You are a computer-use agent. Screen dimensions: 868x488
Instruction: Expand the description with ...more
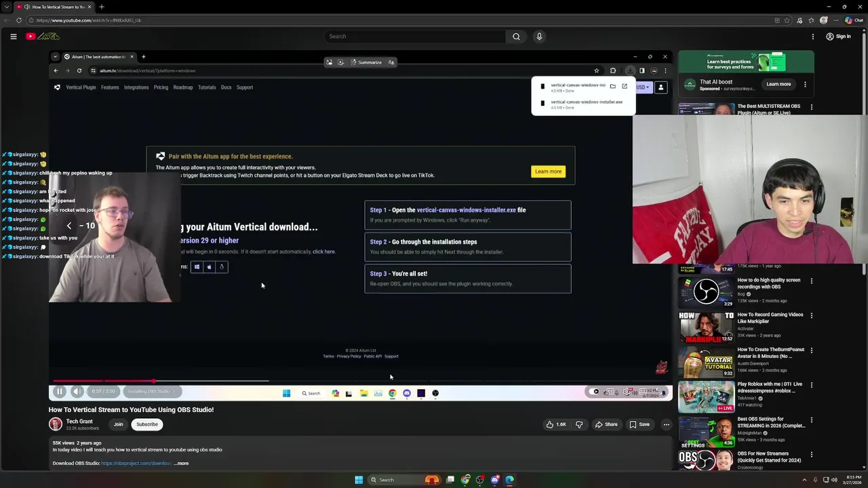pyautogui.click(x=182, y=463)
